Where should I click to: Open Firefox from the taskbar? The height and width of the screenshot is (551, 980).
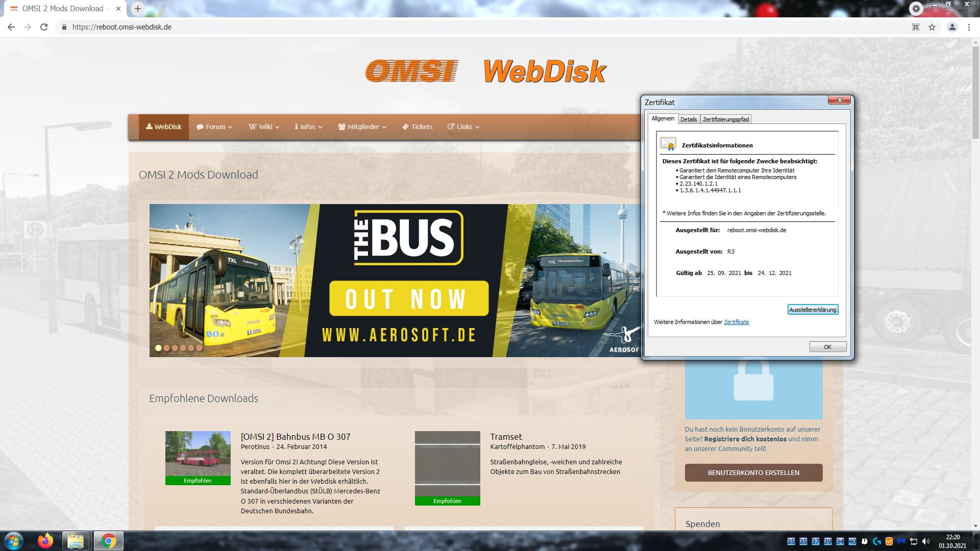coord(45,540)
